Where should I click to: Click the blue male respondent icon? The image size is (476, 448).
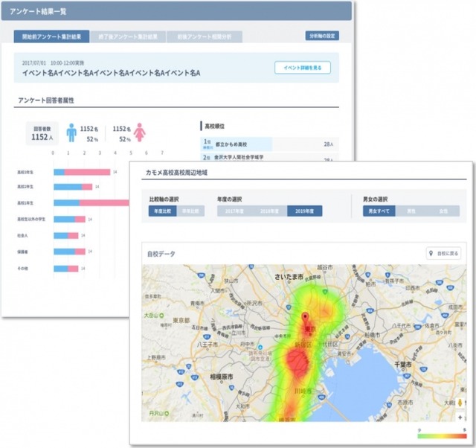click(x=71, y=132)
